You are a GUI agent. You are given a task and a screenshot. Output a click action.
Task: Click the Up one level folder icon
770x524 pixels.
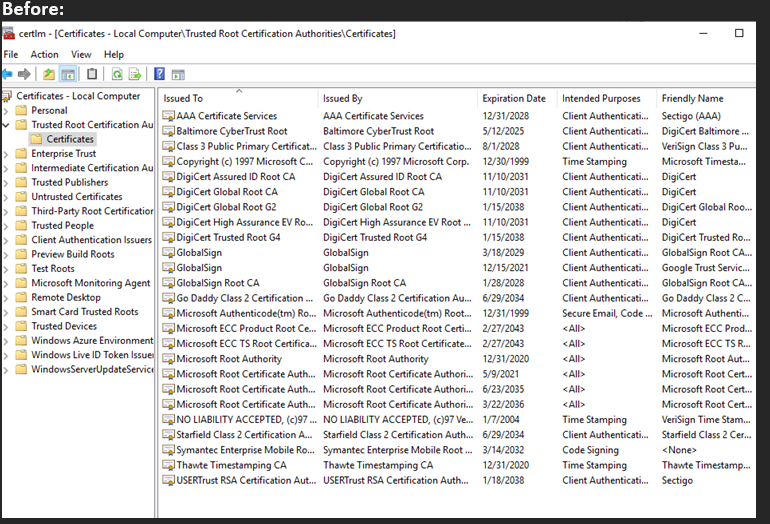tap(49, 74)
